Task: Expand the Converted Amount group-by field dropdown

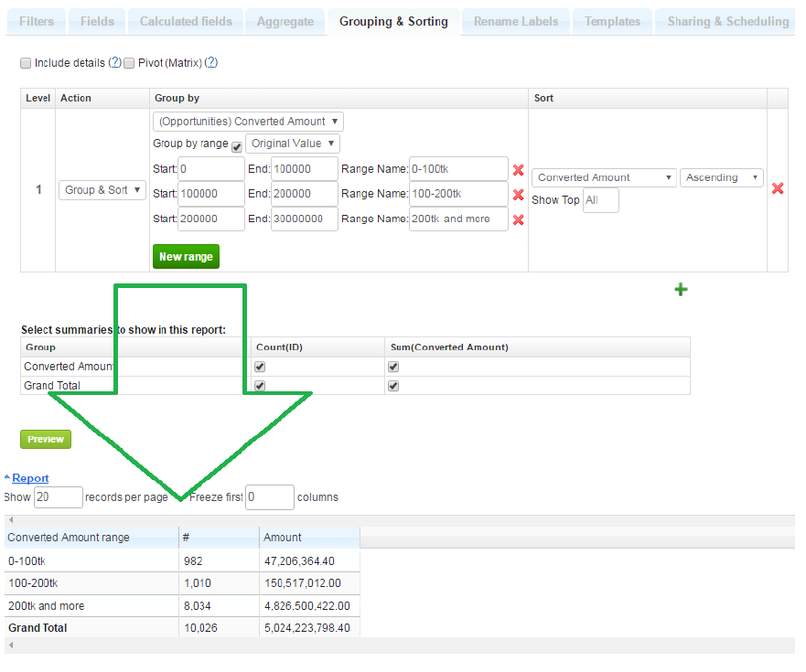Action: 248,122
